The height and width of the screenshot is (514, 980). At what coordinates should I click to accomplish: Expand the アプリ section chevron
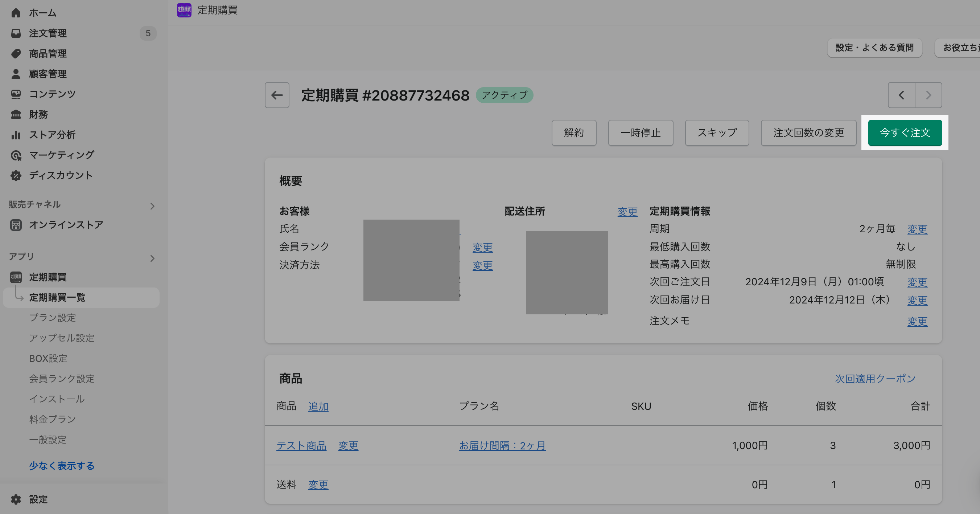(x=152, y=258)
